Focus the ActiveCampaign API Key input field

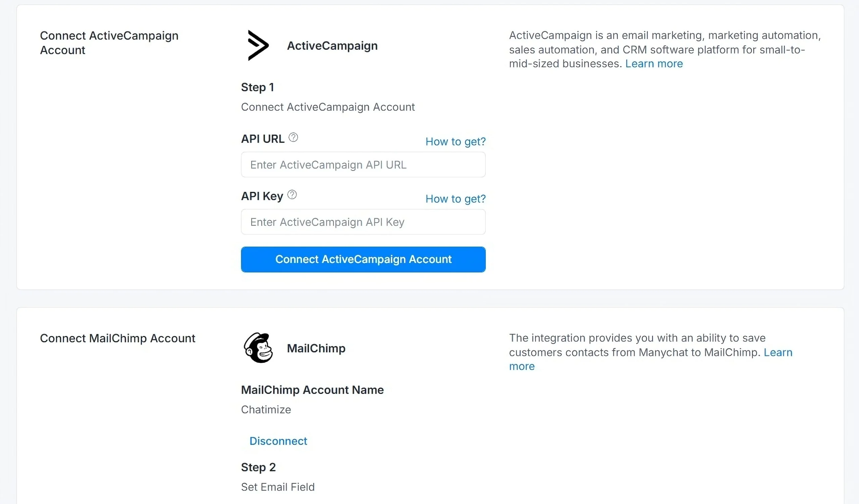363,222
